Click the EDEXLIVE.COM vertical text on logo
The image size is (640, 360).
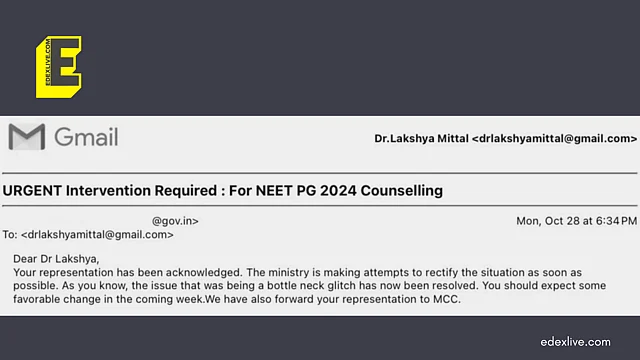click(x=48, y=62)
